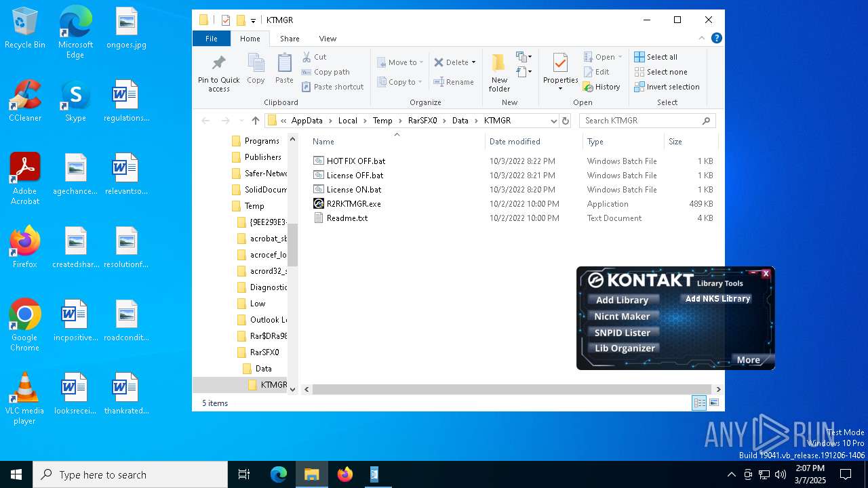Switch to the Home ribbon tab
Screen dimensions: 868x488
[x=250, y=39]
